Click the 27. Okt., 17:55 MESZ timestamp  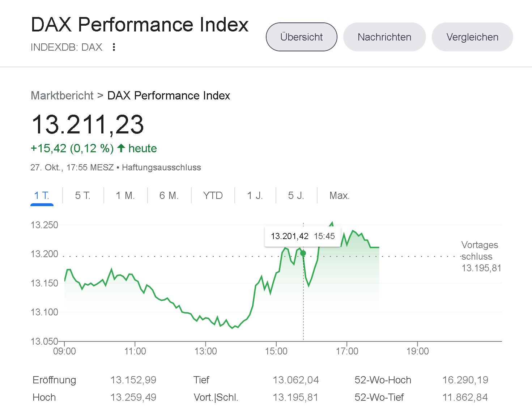[x=72, y=167]
